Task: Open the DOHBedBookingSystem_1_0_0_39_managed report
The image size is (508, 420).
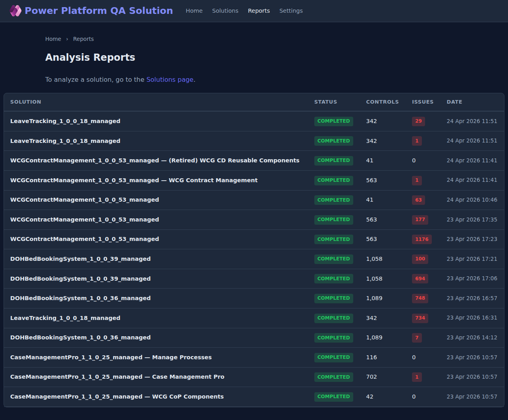Action: [x=80, y=258]
